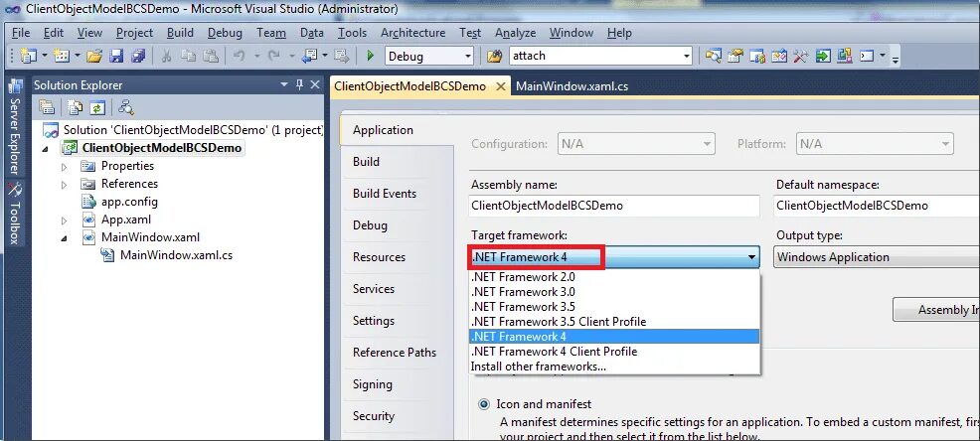Open Toolbox via hammer and wrench icon
Screen dimensions: 980x441
tap(801, 57)
